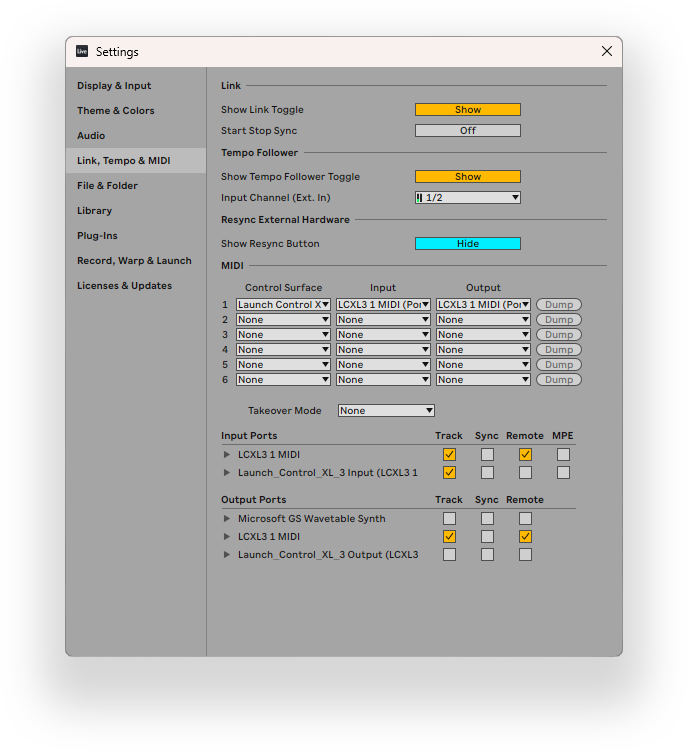Open Output dropdown in row 4
Screen dimensions: 688x751
483,350
